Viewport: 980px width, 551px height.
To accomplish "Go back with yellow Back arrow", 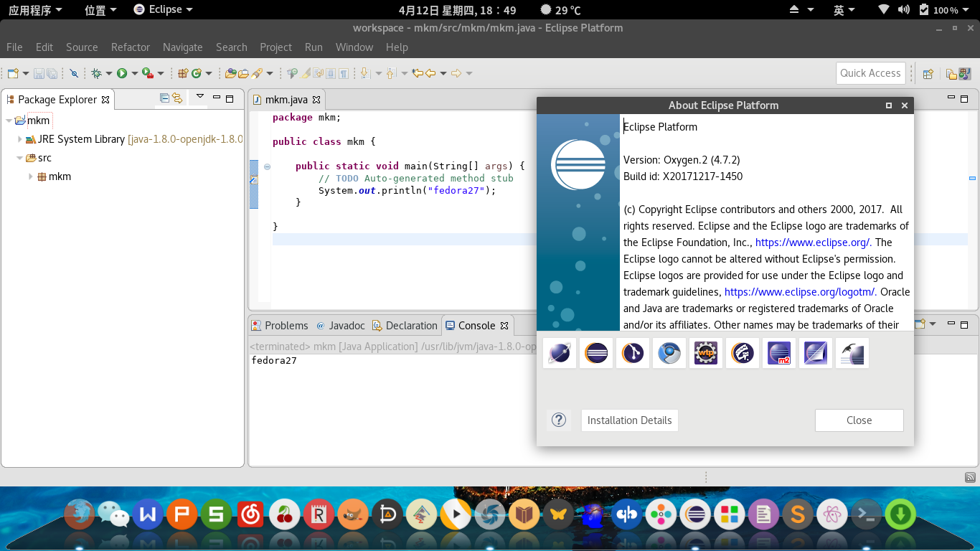I will [430, 73].
